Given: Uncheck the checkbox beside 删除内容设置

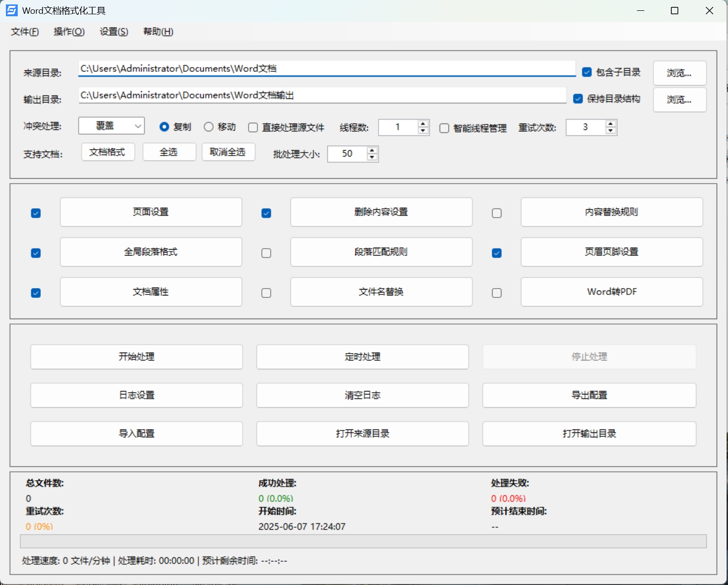Looking at the screenshot, I should [266, 213].
